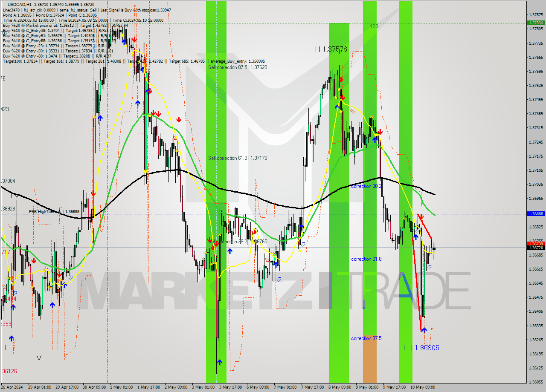Click the blue 1.36888 price tag on axis
Screen dimensions: 546x392
click(535, 214)
